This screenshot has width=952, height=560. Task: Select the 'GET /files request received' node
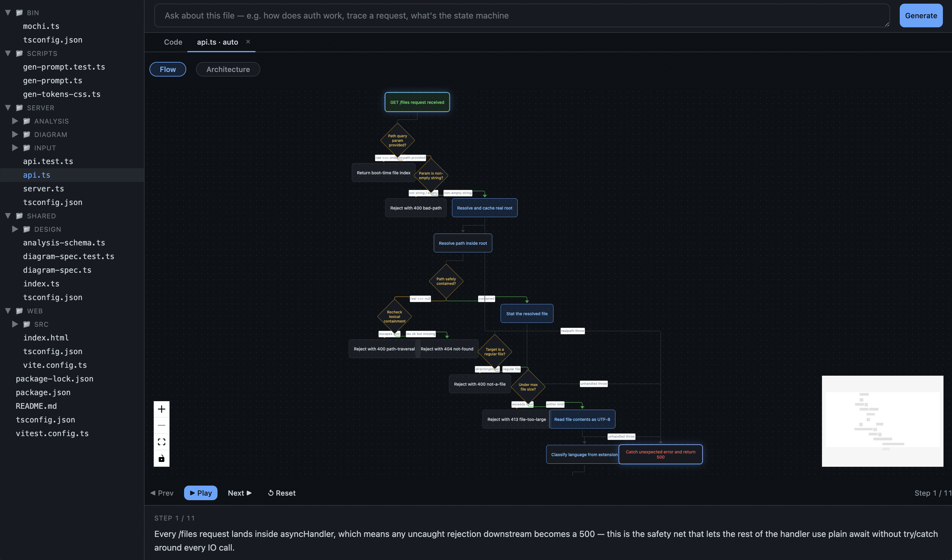pyautogui.click(x=417, y=102)
